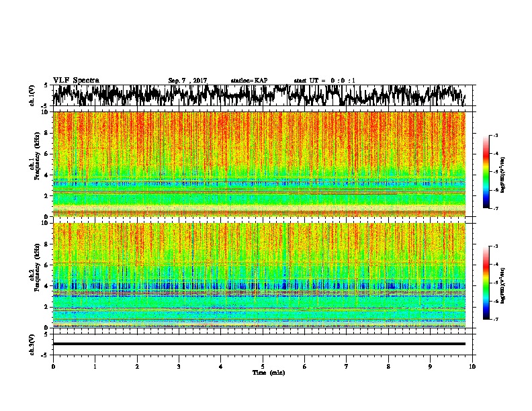Click the ch.2 color bar log(PSD) unit label
This screenshot has width=532, height=411.
tap(503, 286)
